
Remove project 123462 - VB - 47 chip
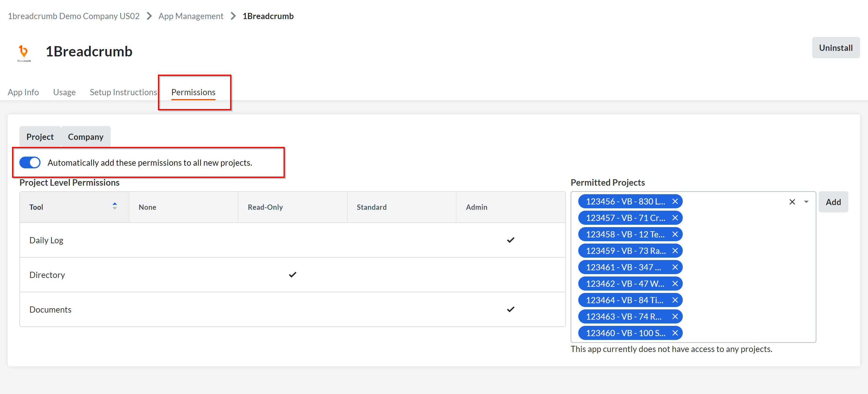675,284
